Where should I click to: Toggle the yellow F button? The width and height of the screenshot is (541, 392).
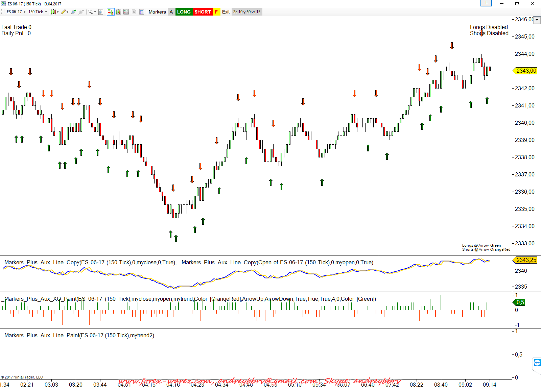[x=216, y=12]
